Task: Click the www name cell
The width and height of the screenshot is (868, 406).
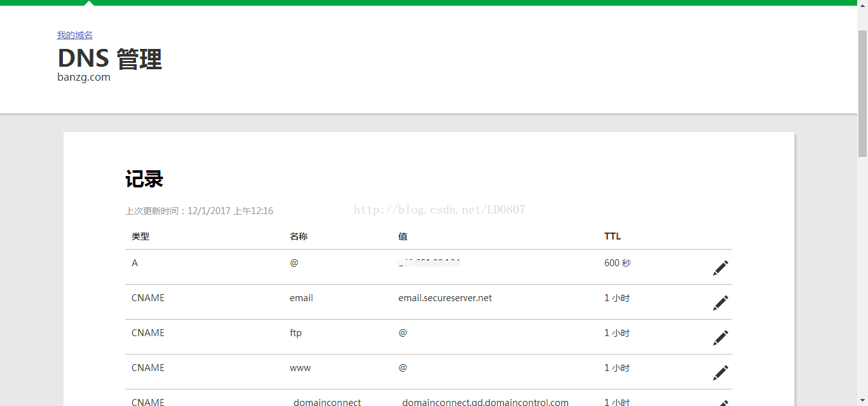Action: 301,368
